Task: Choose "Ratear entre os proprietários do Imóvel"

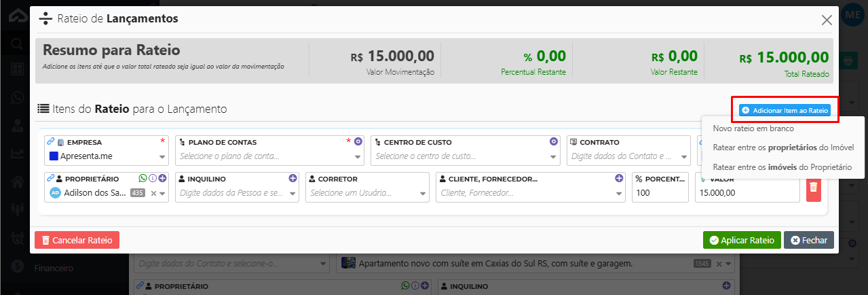Action: tap(782, 147)
